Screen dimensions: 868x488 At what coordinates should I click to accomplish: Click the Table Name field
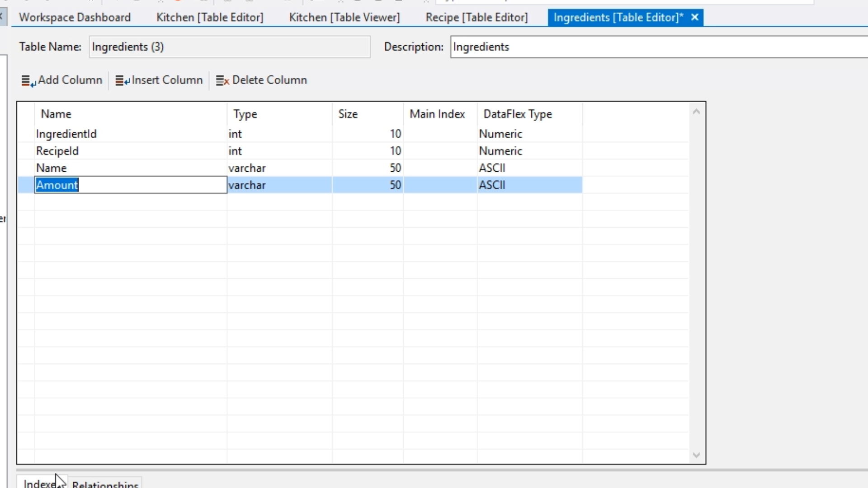click(x=230, y=47)
